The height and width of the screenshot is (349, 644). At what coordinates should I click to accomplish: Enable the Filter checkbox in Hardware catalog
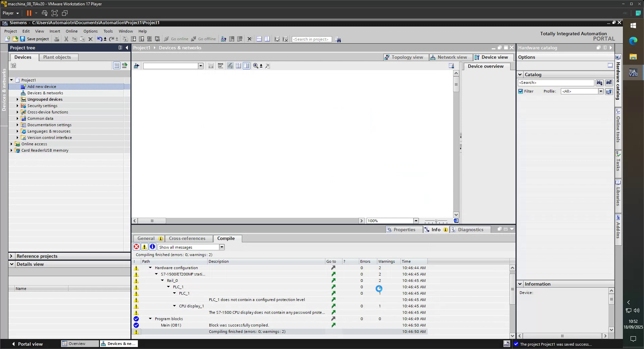(521, 91)
